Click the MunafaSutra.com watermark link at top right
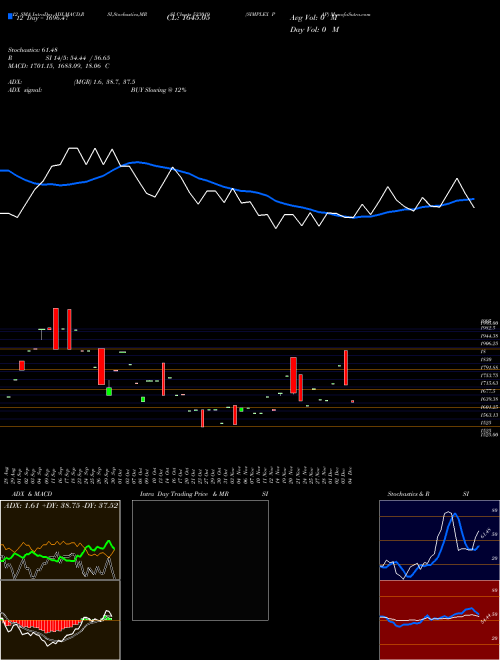 pyautogui.click(x=351, y=14)
